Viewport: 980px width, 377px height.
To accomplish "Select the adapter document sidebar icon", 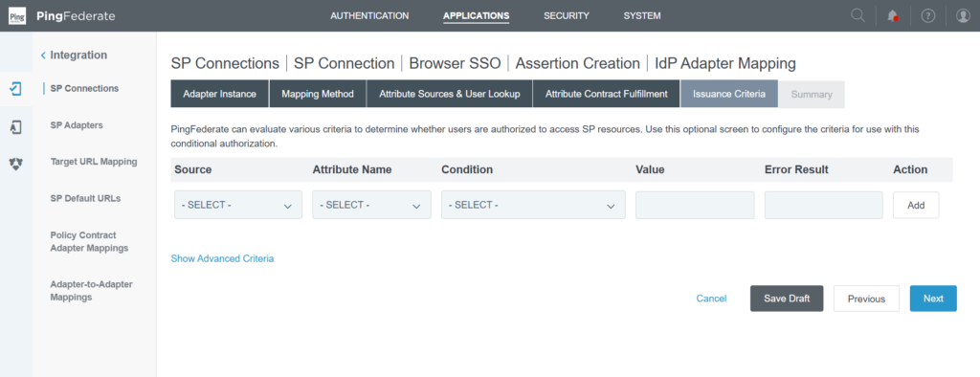I will click(16, 127).
